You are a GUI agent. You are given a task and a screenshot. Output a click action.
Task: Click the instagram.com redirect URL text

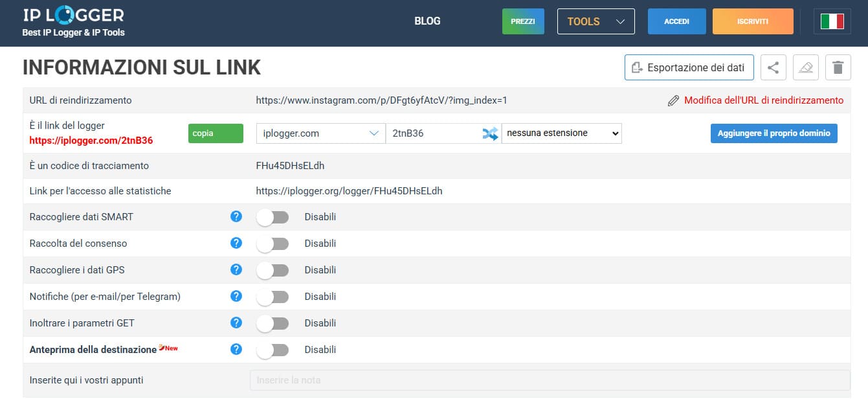382,100
